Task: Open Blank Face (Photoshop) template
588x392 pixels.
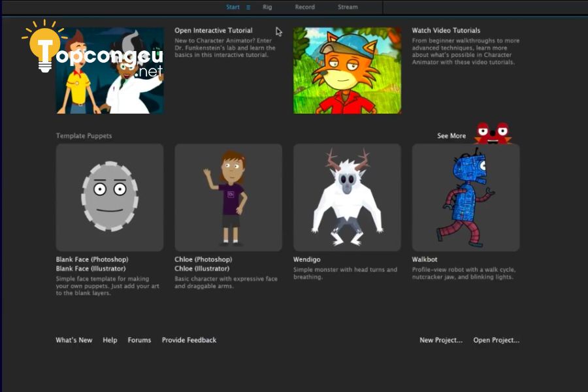Action: click(92, 259)
